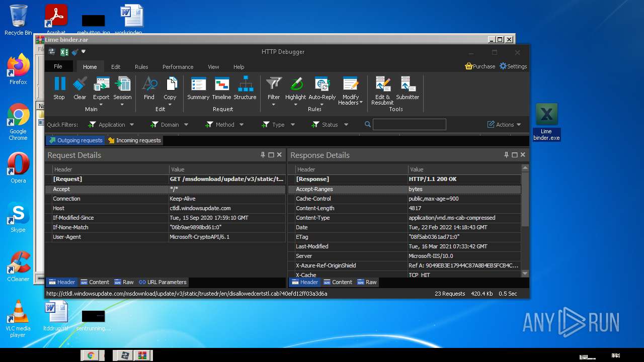The height and width of the screenshot is (362, 644).
Task: Close the Request Details panel
Action: point(280,155)
